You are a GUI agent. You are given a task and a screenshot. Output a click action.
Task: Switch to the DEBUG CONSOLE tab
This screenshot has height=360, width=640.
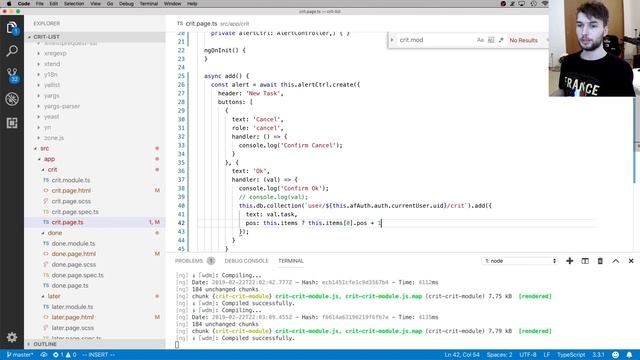pyautogui.click(x=246, y=261)
